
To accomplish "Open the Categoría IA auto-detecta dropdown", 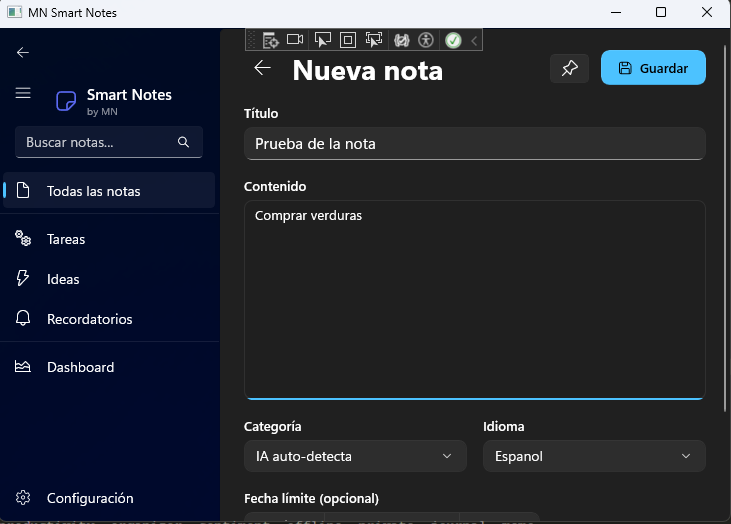I will 355,456.
